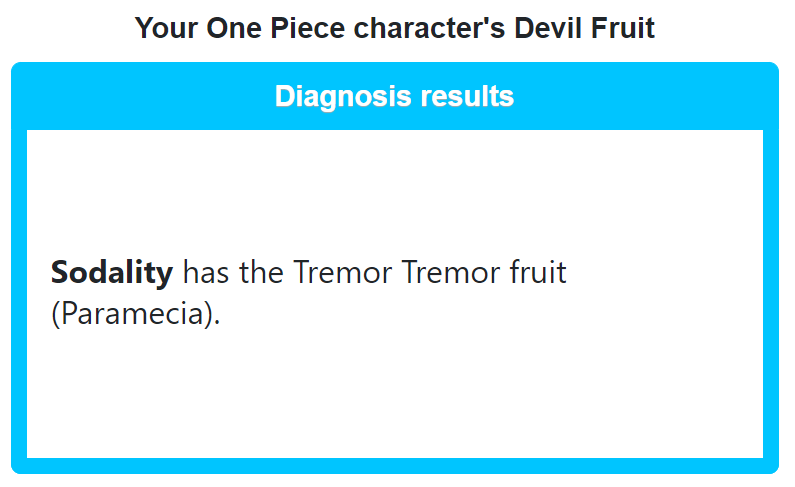
Task: Click the cyan border beneath the result box
Action: click(394, 466)
